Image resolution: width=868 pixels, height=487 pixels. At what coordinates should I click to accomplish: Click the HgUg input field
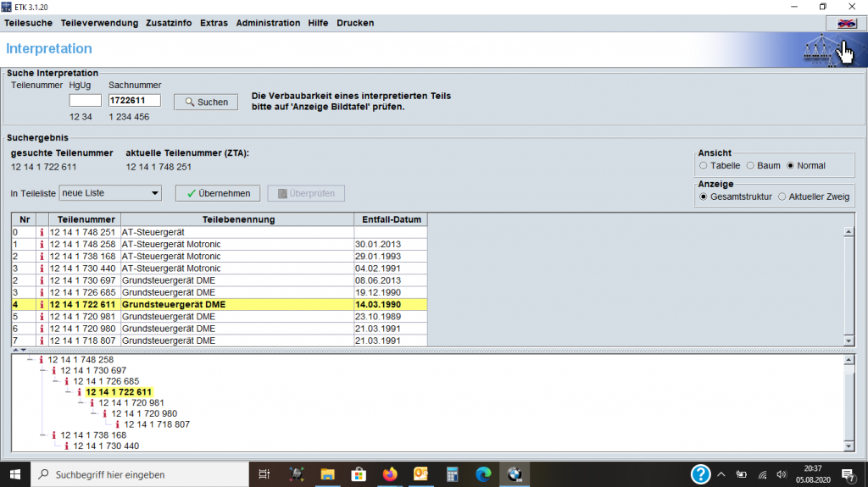[x=85, y=101]
